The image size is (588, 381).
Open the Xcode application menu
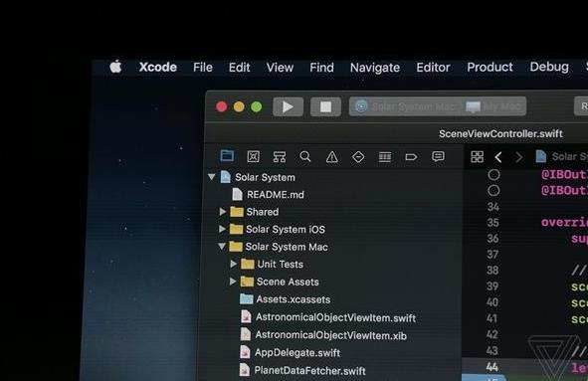(x=158, y=67)
